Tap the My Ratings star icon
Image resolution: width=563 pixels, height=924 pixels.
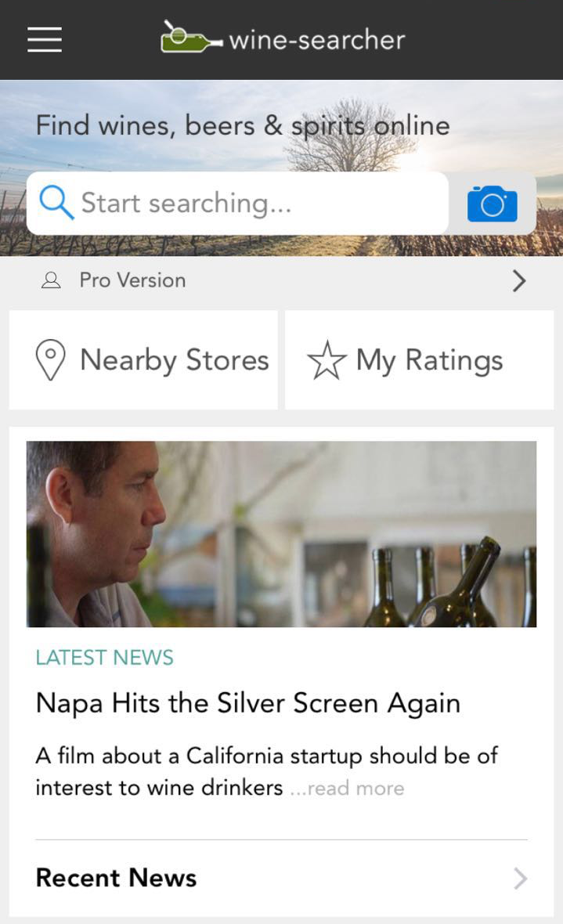[327, 360]
